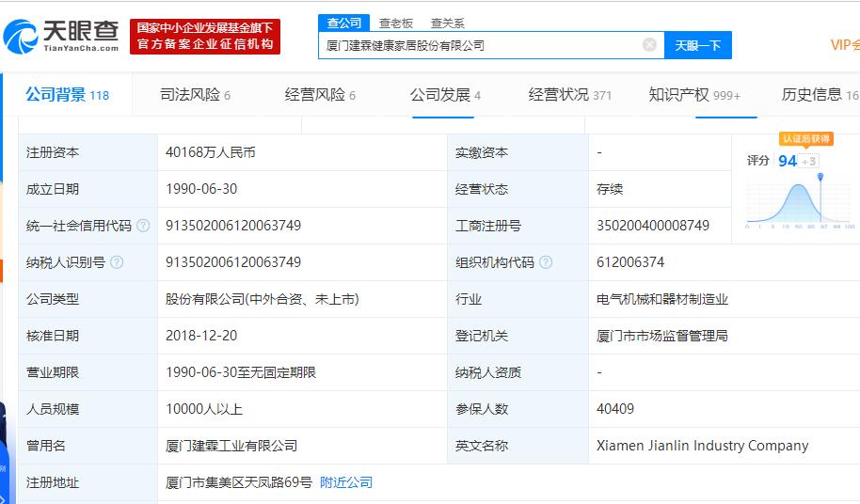Open help icon beside 统一社会信用代码
The image size is (860, 504).
(143, 226)
